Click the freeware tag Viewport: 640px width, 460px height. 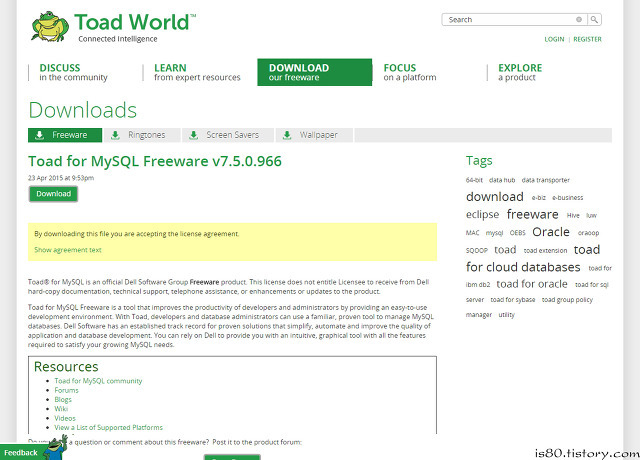[533, 214]
